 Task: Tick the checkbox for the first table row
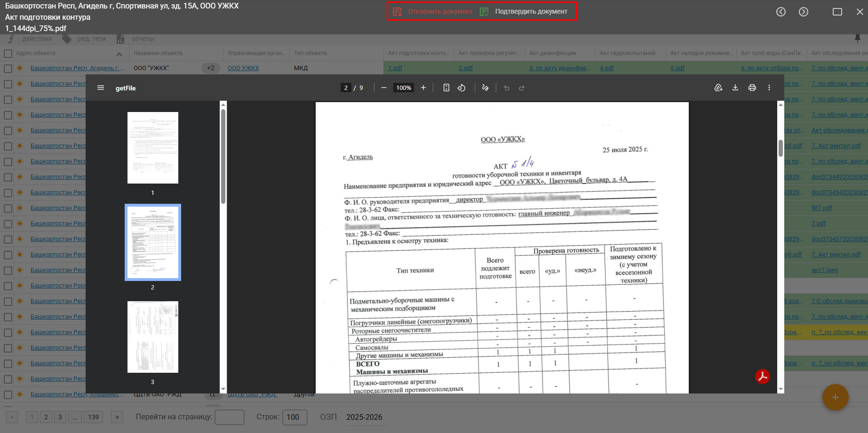point(8,68)
